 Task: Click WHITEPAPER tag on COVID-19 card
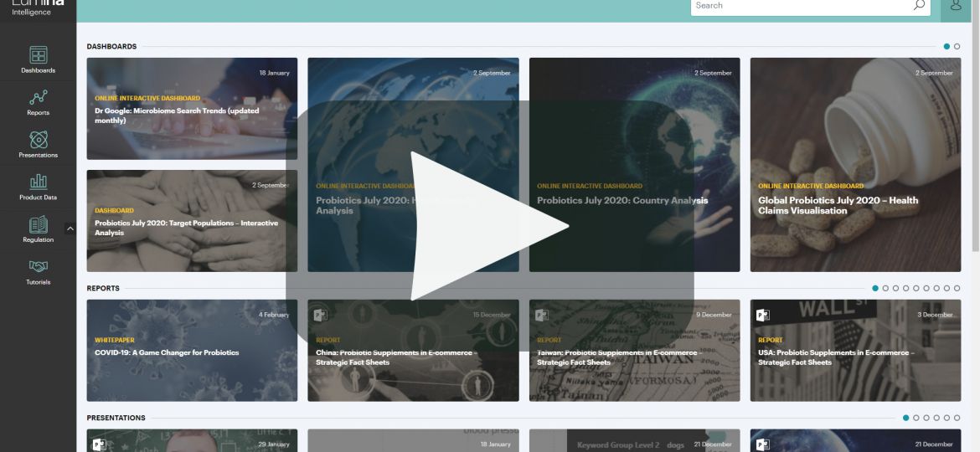(115, 340)
